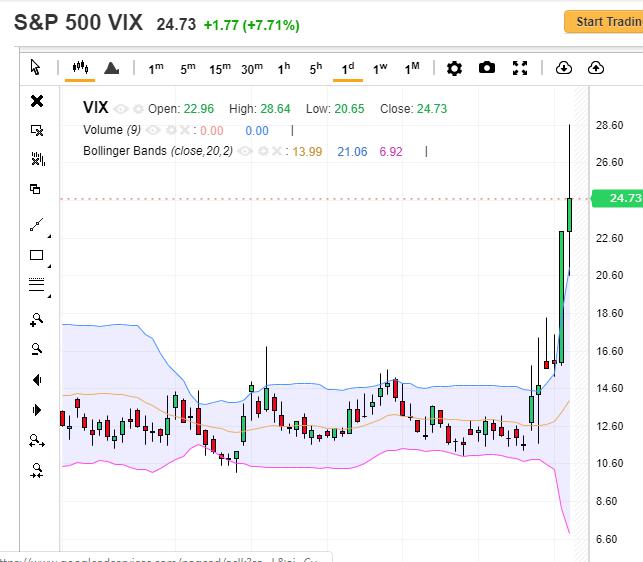Toggle VIX series visibility eye

(x=121, y=109)
